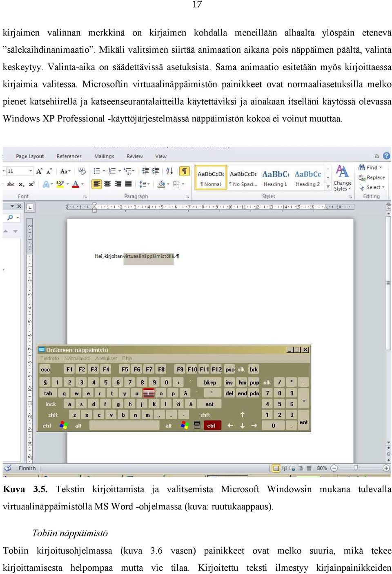This screenshot has width=392, height=574.
Task: Click the Shading paint bucket icon
Action: pyautogui.click(x=161, y=184)
